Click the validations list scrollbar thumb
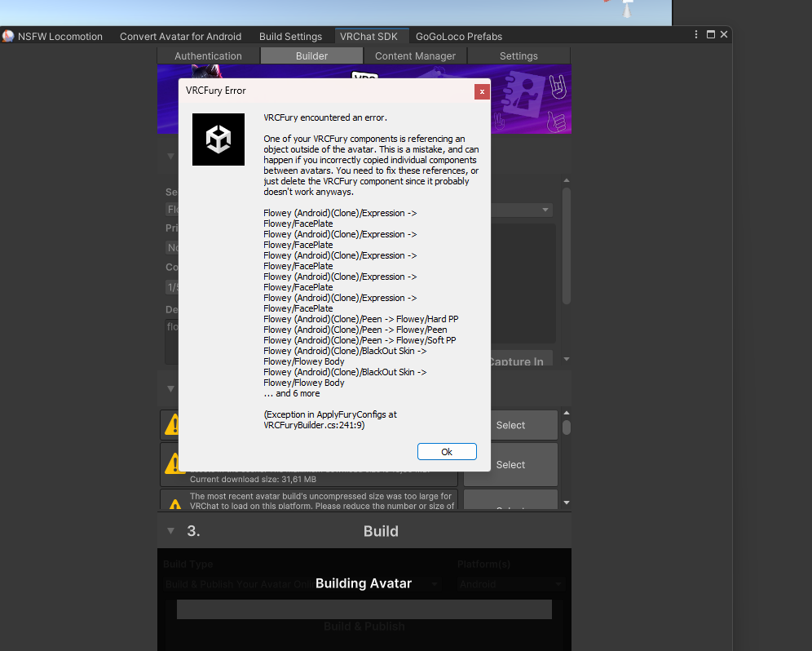Viewport: 812px width, 651px height. [567, 427]
